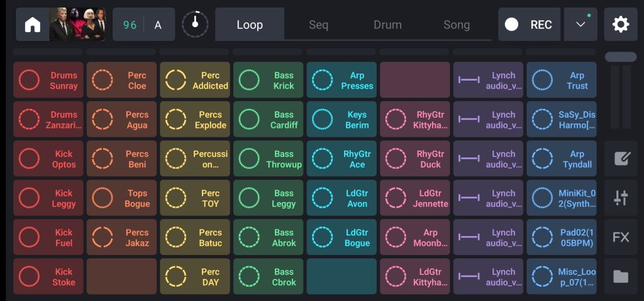This screenshot has width=644, height=301.
Task: Trigger the Kick Stoke pad
Action: click(48, 276)
